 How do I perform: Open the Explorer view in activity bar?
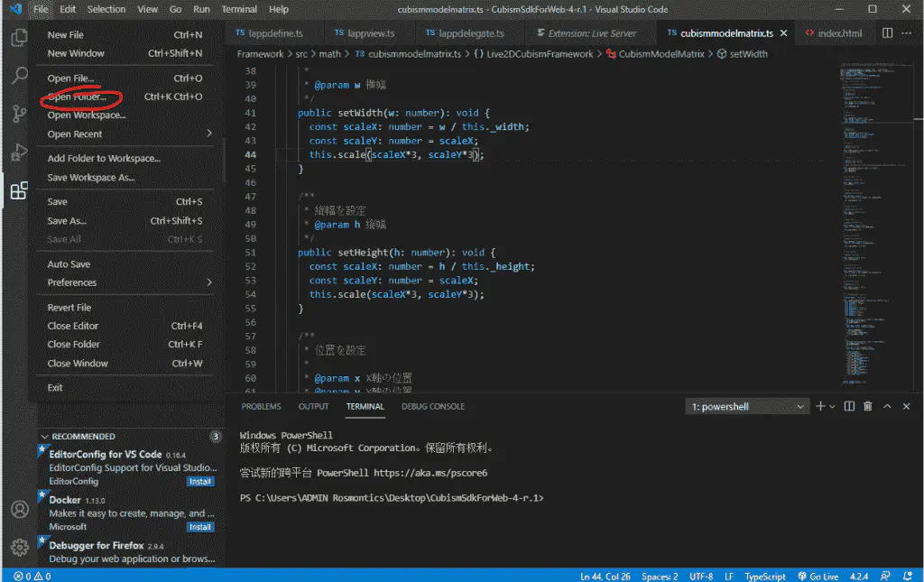click(x=19, y=38)
